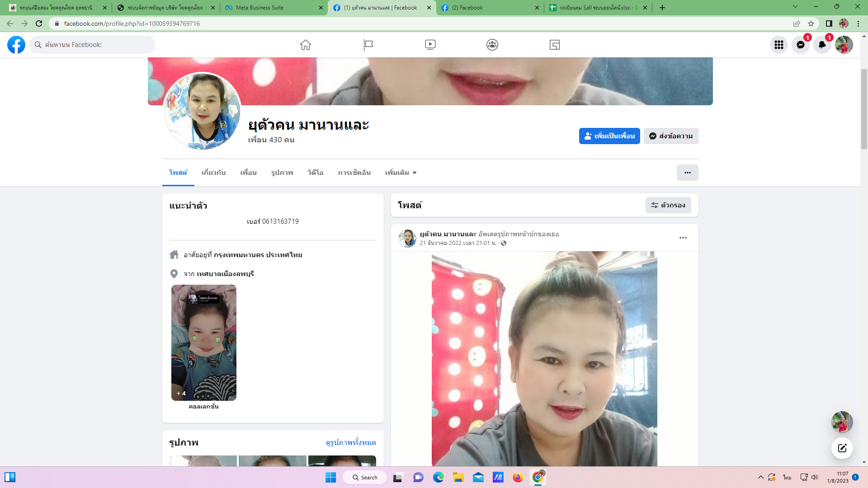This screenshot has height=488, width=868.
Task: Open the Watch video icon
Action: click(x=430, y=45)
